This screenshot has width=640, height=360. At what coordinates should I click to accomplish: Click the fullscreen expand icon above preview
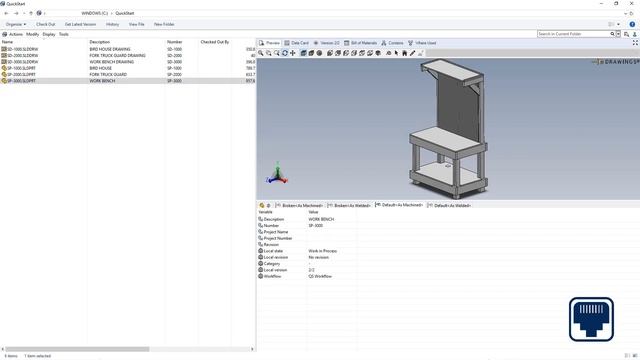tap(635, 43)
